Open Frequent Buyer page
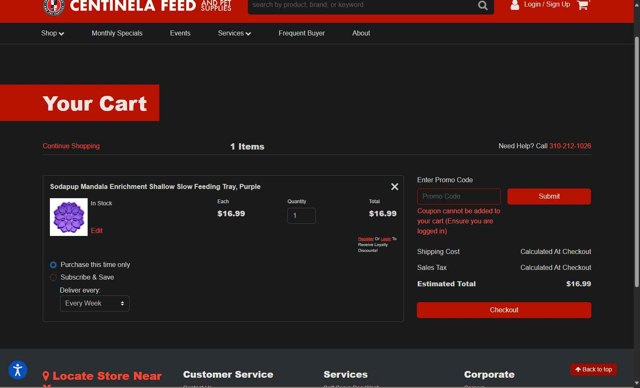Viewport: 640px width, 388px height. coord(302,33)
